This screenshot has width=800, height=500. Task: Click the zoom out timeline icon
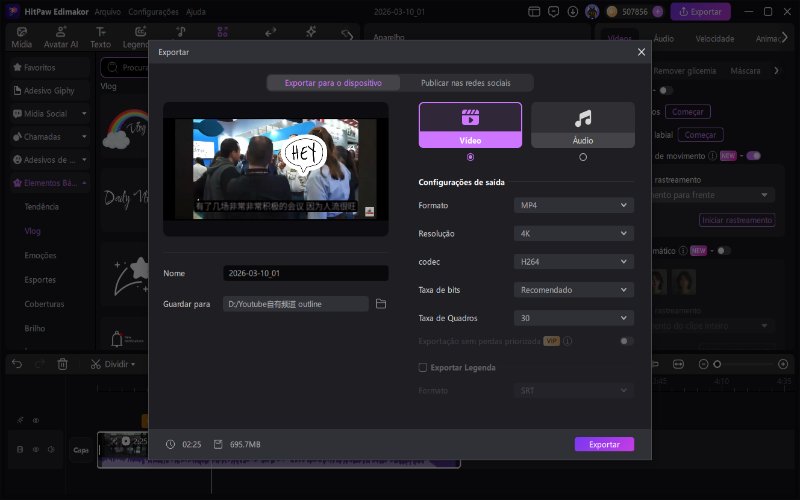click(703, 364)
